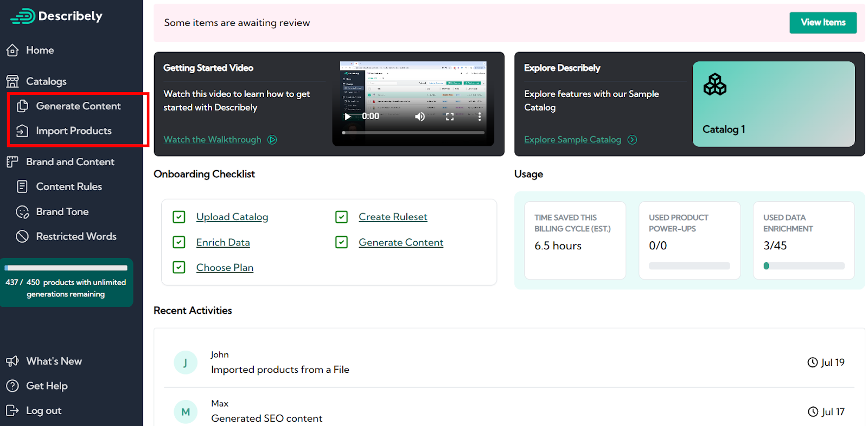
Task: Click the Used Data Enrichment progress bar
Action: [804, 266]
